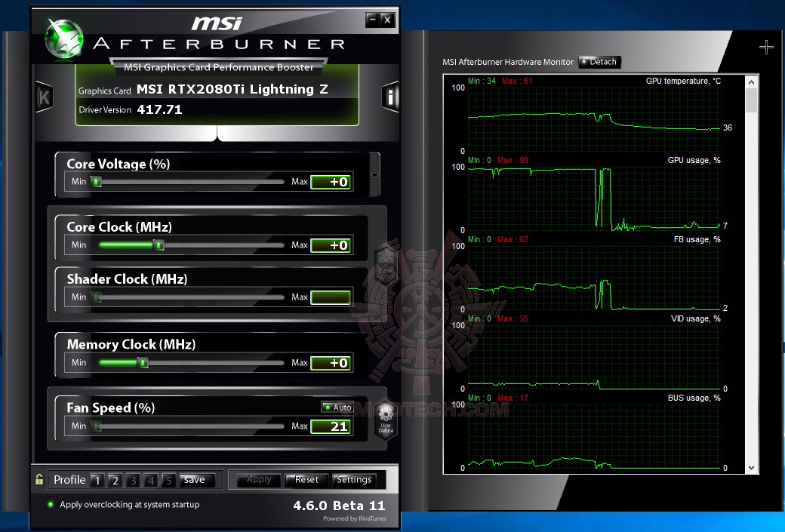
Task: Click the Memory Clock slider handle
Action: click(143, 362)
